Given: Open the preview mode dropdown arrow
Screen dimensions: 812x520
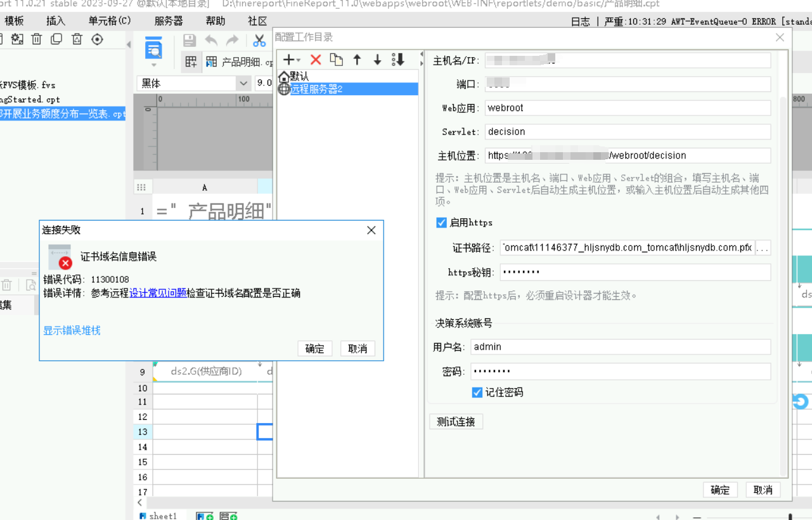Looking at the screenshot, I should [153, 65].
